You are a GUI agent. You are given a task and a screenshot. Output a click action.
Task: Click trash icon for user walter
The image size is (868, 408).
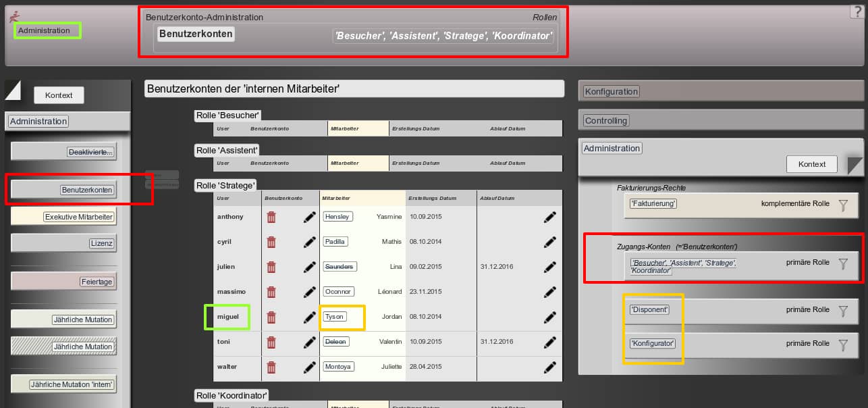(x=271, y=367)
